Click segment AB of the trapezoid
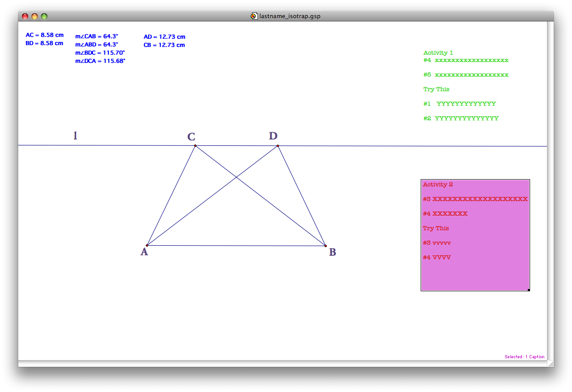This screenshot has height=392, width=572. (x=235, y=246)
